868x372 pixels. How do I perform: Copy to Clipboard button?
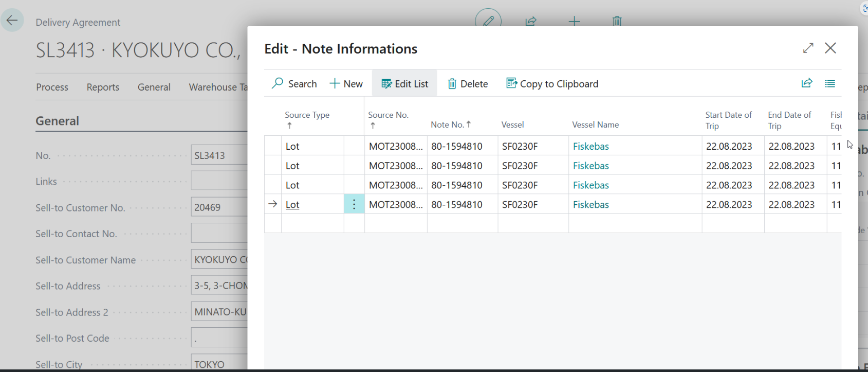(x=552, y=84)
